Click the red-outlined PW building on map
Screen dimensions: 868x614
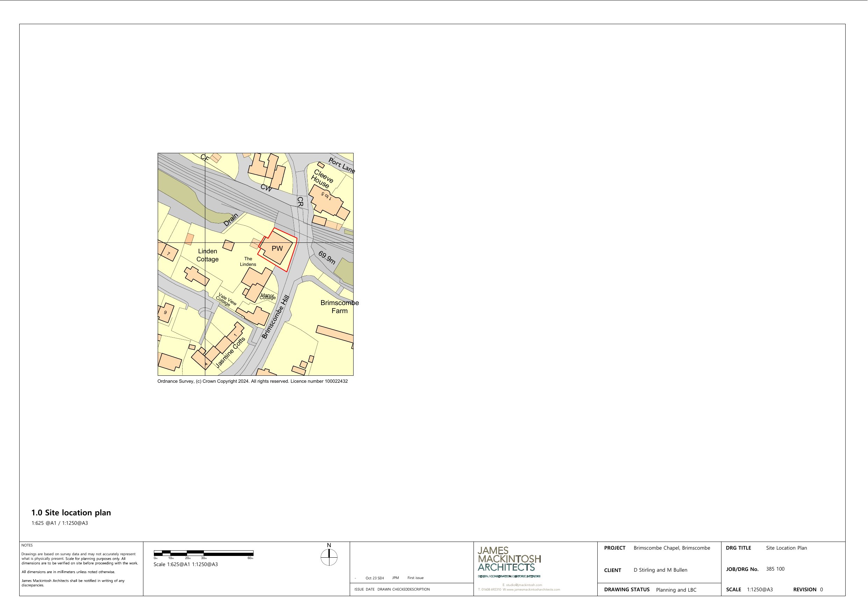tap(277, 249)
